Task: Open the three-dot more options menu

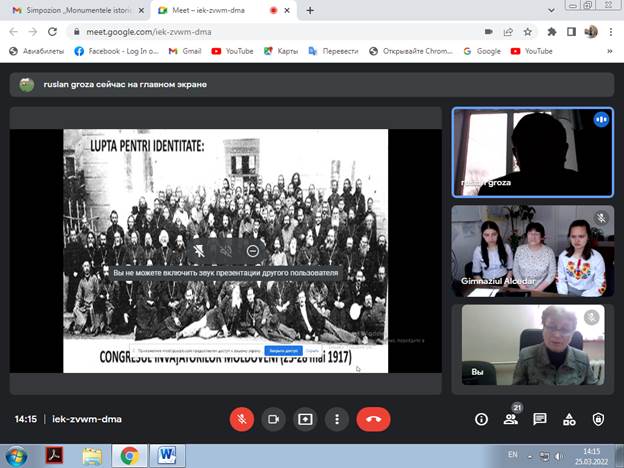Action: coord(337,419)
